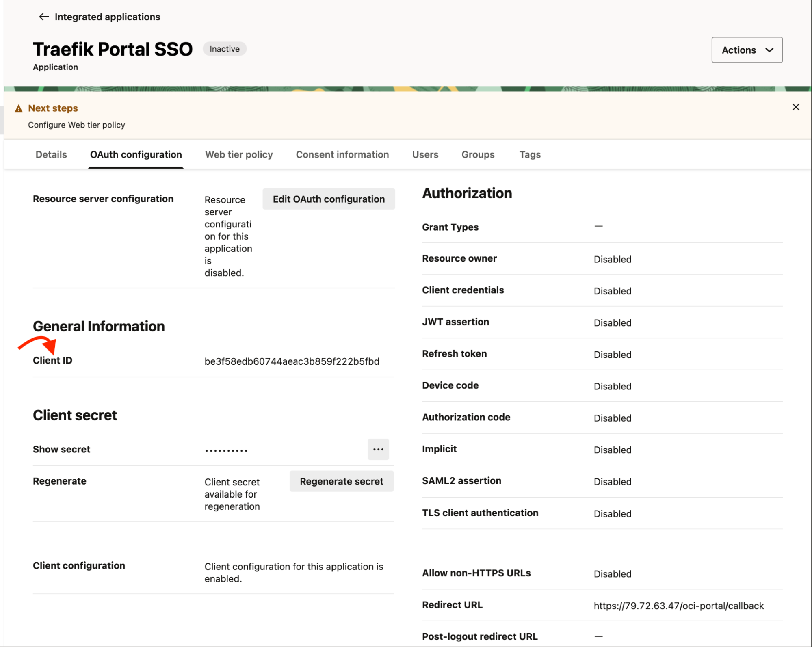Click the Next steps warning icon
812x647 pixels.
[x=19, y=108]
